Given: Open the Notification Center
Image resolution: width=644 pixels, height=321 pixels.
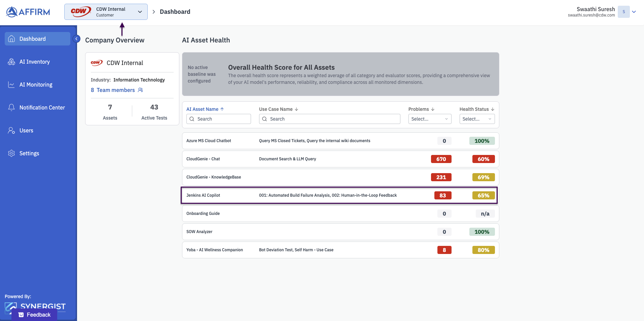Looking at the screenshot, I should click(x=42, y=107).
